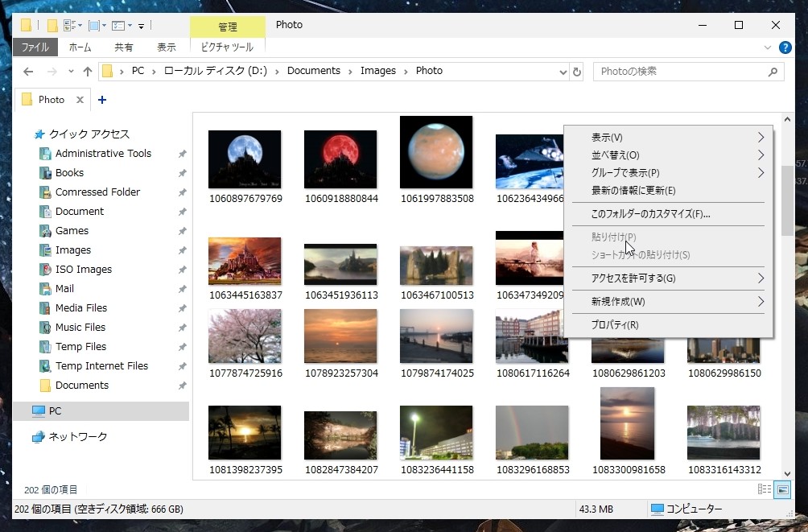Select the red moon thumbnail 1060918880844
The image size is (808, 532).
[340, 159]
